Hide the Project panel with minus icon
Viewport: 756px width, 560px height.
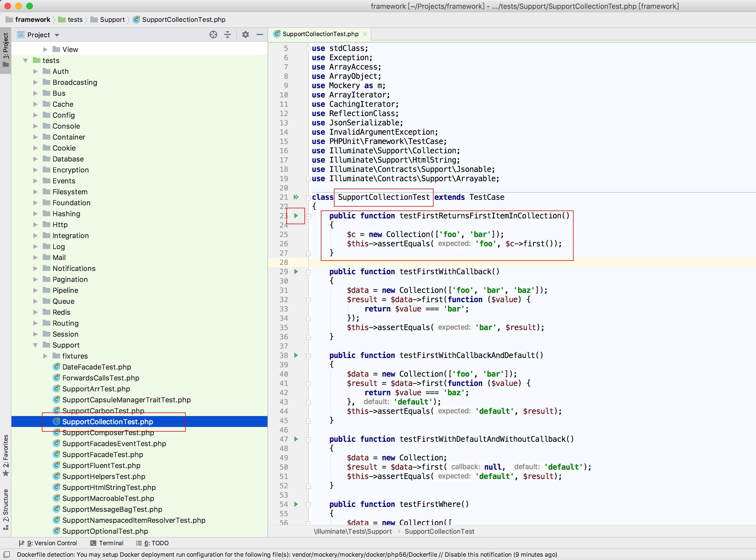click(x=260, y=34)
